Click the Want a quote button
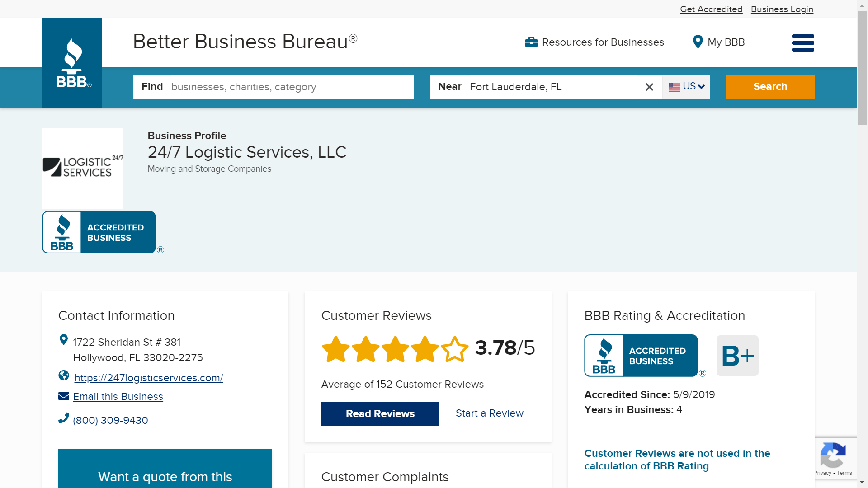Viewport: 868px width, 488px height. click(x=165, y=469)
